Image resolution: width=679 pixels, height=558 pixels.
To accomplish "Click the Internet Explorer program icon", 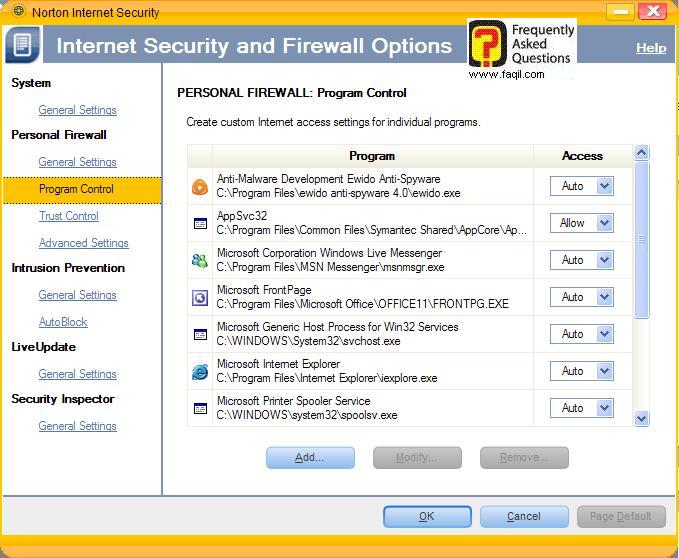I will coord(200,371).
